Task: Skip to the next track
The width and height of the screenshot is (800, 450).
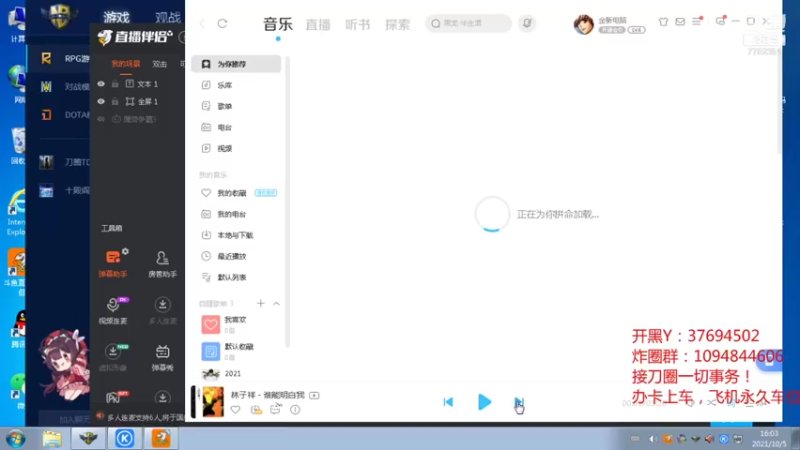Action: click(518, 402)
